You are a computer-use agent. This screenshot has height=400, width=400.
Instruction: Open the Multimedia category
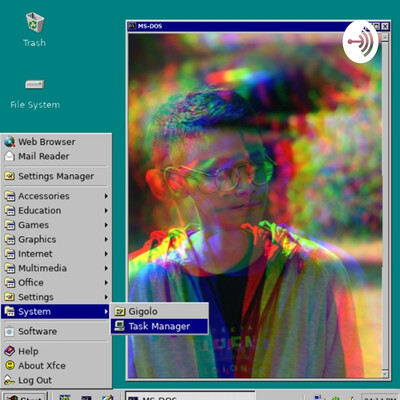tap(56, 268)
